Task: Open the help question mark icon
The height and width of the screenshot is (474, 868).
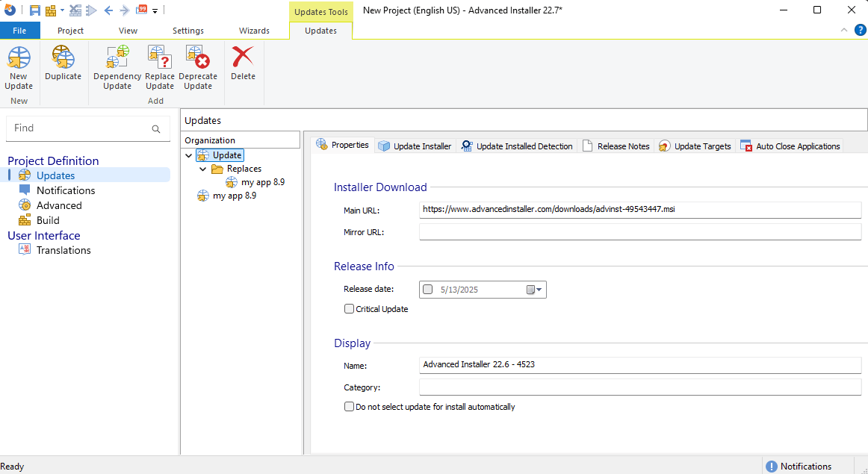Action: tap(860, 30)
